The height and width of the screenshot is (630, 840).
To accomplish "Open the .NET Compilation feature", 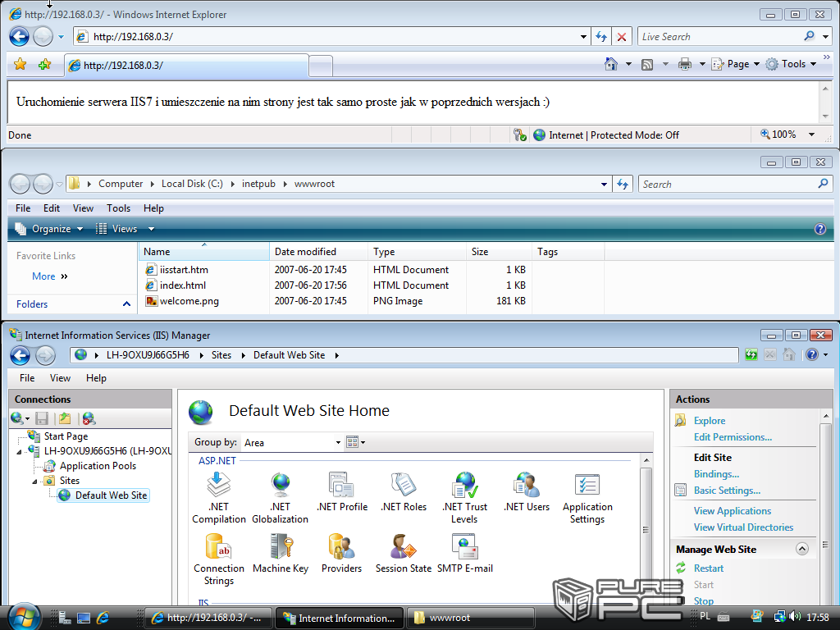I will tap(218, 497).
